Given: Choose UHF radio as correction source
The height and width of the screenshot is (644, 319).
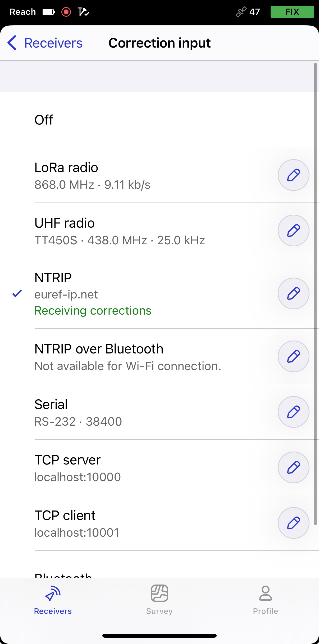Looking at the screenshot, I should (138, 231).
